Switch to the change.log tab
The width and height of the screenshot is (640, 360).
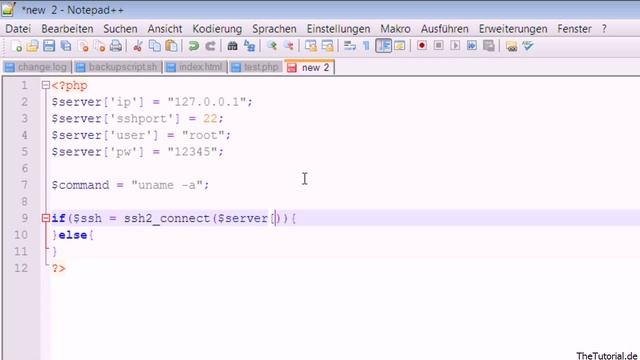[x=37, y=67]
